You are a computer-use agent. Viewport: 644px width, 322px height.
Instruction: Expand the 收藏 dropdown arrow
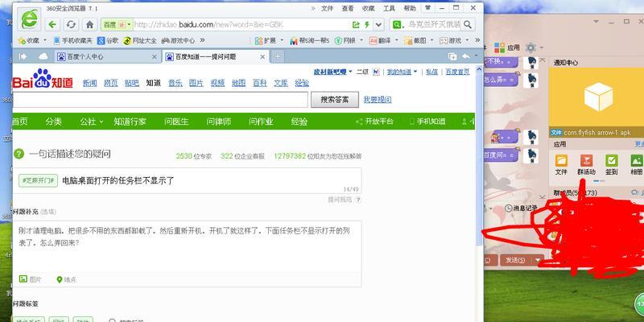pos(44,41)
